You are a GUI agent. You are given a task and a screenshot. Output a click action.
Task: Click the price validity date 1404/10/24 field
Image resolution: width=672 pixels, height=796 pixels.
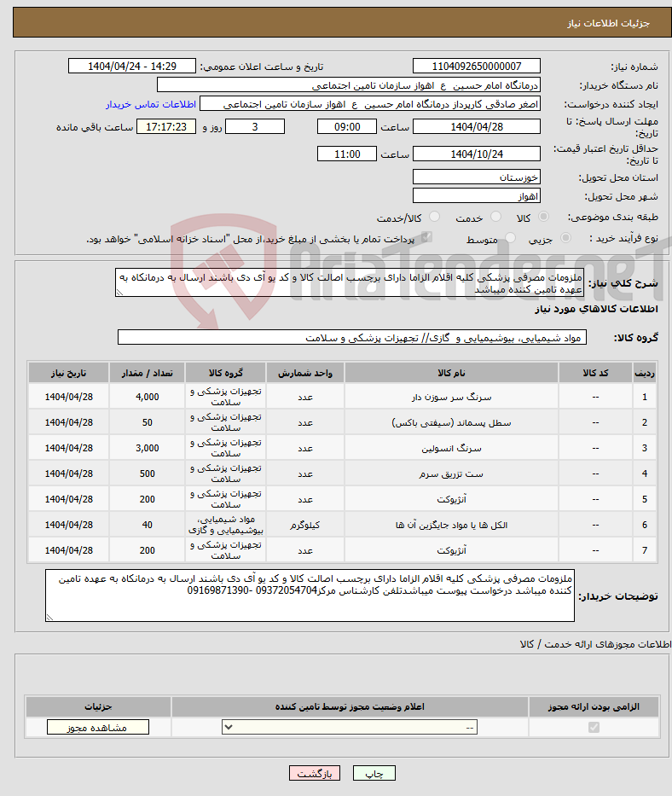pos(476,154)
